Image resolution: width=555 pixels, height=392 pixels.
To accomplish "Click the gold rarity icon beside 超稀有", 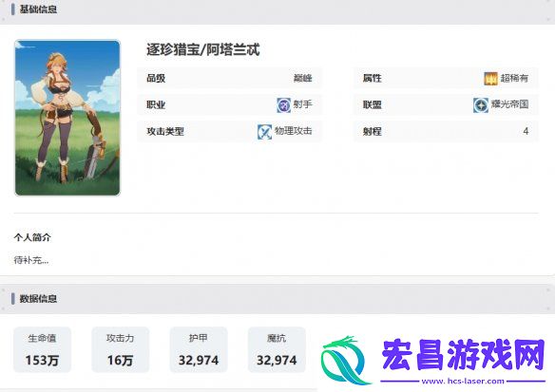I will click(490, 78).
